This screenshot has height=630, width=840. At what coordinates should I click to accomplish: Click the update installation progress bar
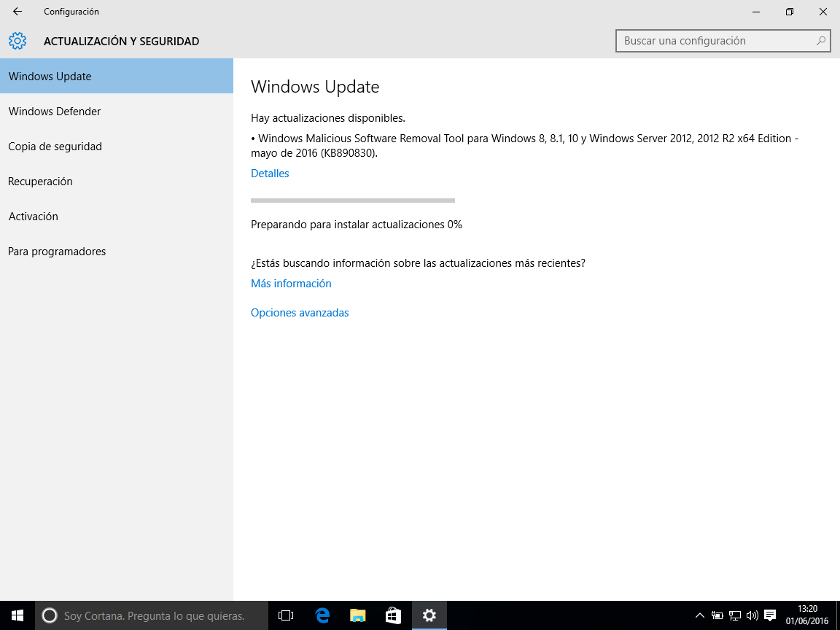[x=353, y=201]
